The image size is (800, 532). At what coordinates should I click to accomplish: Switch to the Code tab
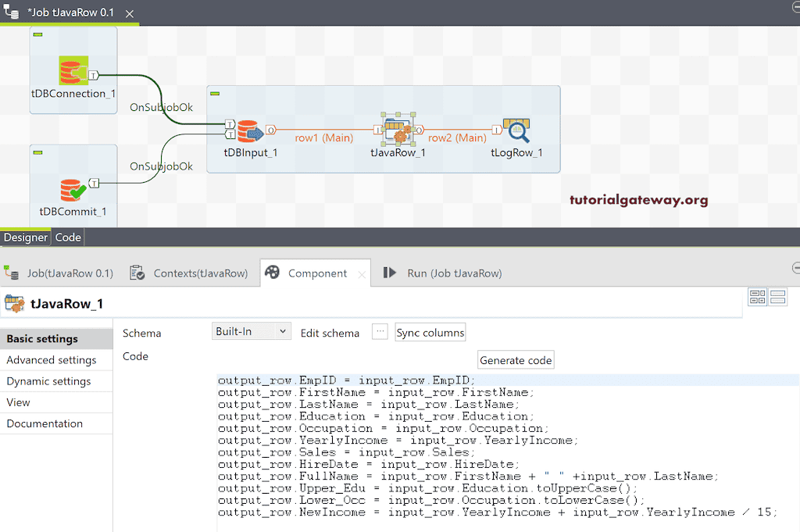(67, 237)
